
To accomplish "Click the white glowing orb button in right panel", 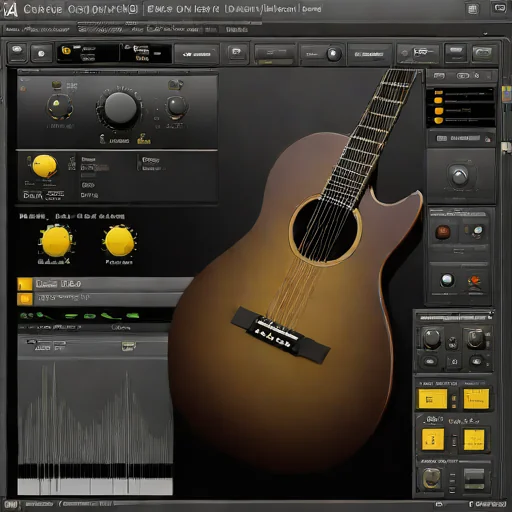I will [447, 280].
